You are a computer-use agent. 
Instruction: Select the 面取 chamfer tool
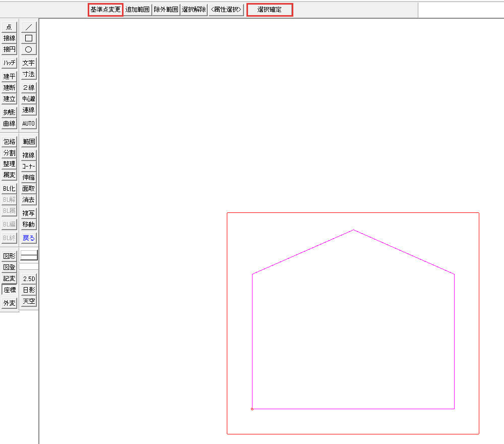(x=29, y=189)
